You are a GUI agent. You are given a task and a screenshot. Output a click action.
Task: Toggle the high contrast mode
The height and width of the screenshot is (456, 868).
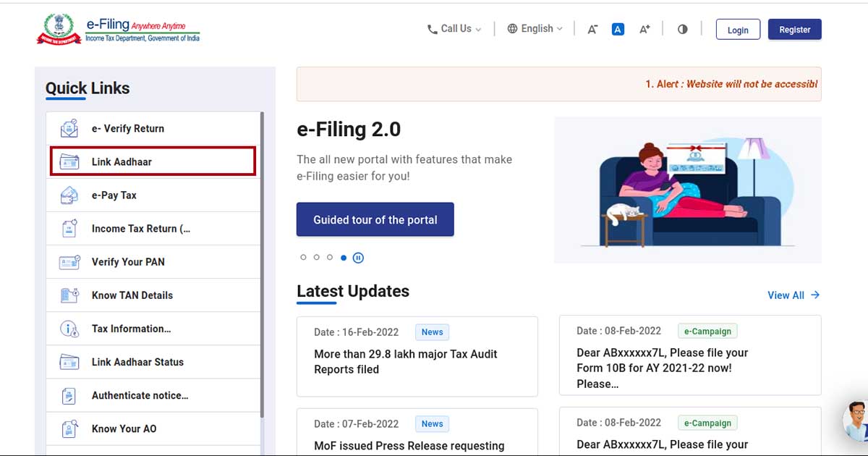[x=682, y=30]
